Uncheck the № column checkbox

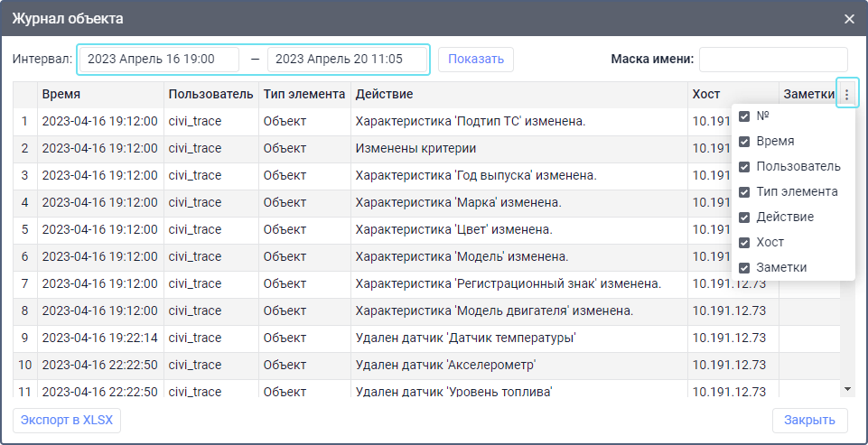tap(744, 116)
